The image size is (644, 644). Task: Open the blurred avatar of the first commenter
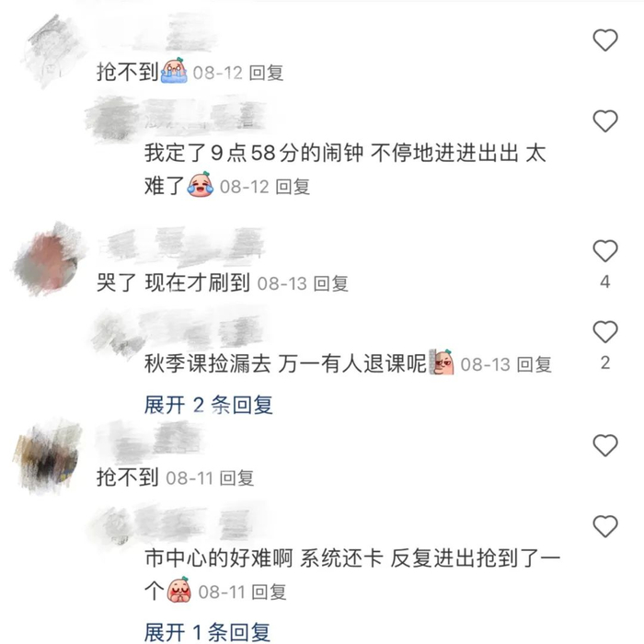click(x=52, y=52)
